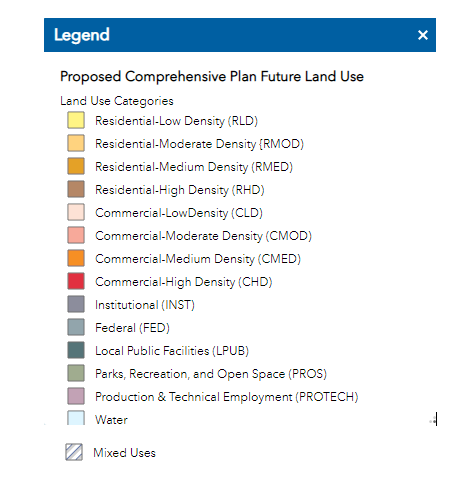Image resolution: width=474 pixels, height=496 pixels.
Task: Click the Residential-High Density (RHD) label
Action: pyautogui.click(x=180, y=190)
